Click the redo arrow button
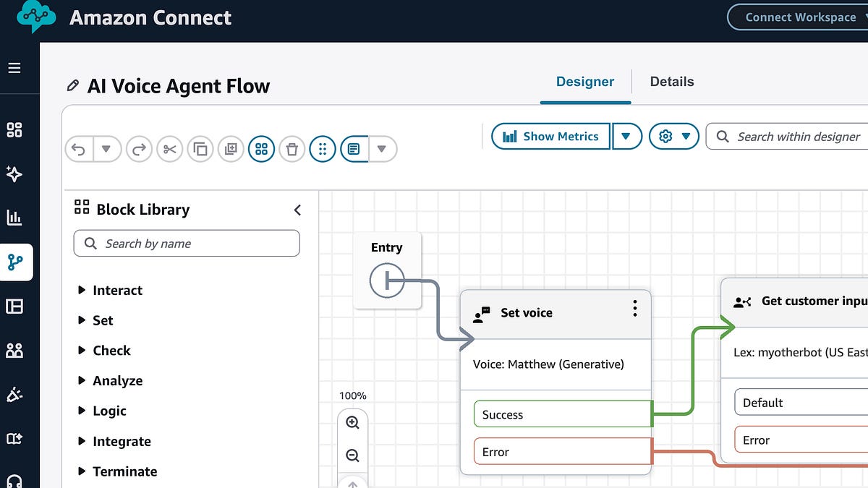 (139, 150)
